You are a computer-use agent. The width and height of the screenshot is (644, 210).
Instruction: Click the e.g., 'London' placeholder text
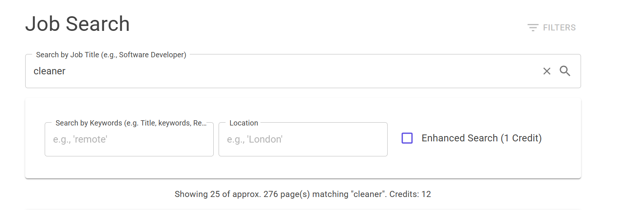pyautogui.click(x=255, y=139)
